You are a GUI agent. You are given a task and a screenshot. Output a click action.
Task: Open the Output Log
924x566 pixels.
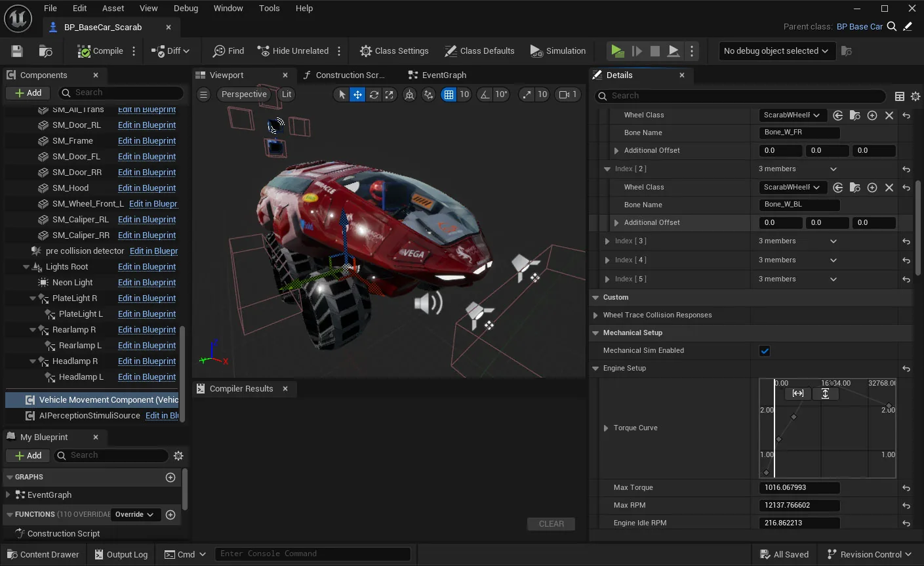click(121, 554)
